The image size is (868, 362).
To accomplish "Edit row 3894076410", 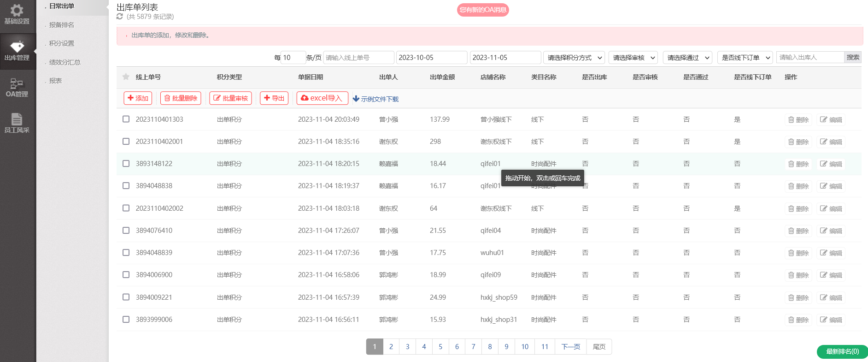I will 831,231.
